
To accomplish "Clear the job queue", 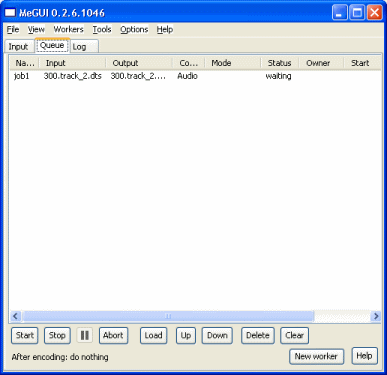I will pos(294,335).
